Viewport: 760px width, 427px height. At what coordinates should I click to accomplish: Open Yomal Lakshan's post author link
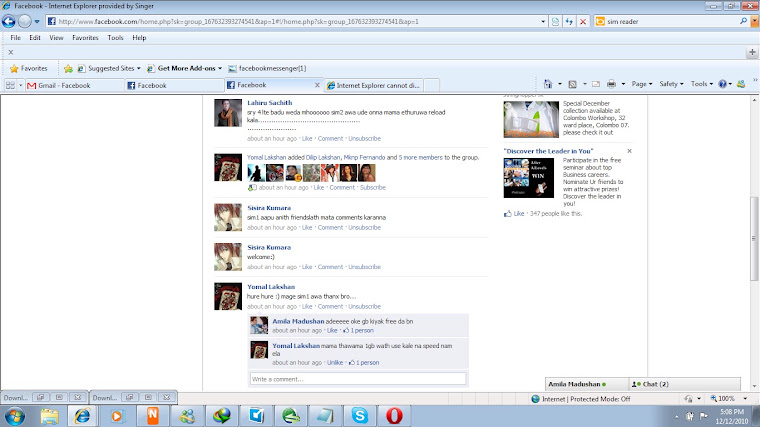[271, 287]
